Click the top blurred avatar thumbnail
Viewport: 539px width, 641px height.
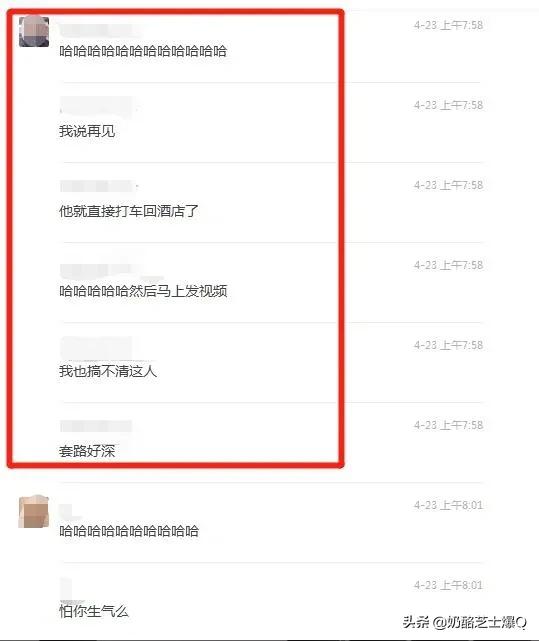click(34, 31)
